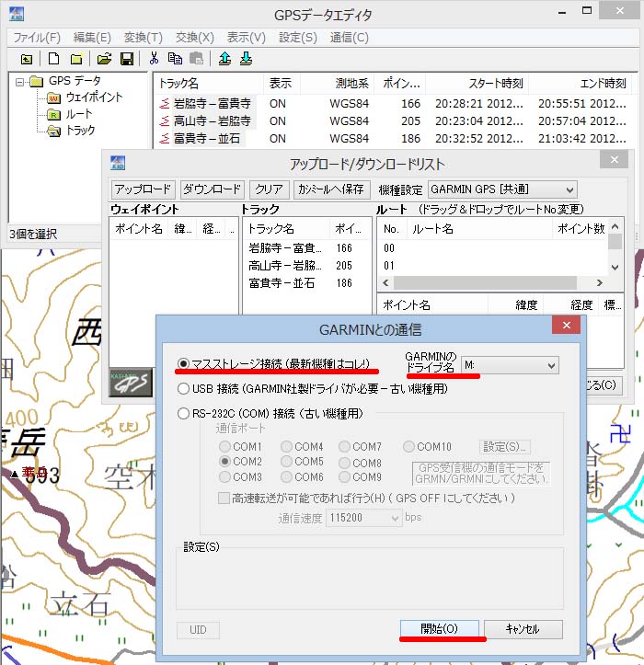Open the 設定(S) menu
Screen dimensions: 644x665
click(x=298, y=38)
